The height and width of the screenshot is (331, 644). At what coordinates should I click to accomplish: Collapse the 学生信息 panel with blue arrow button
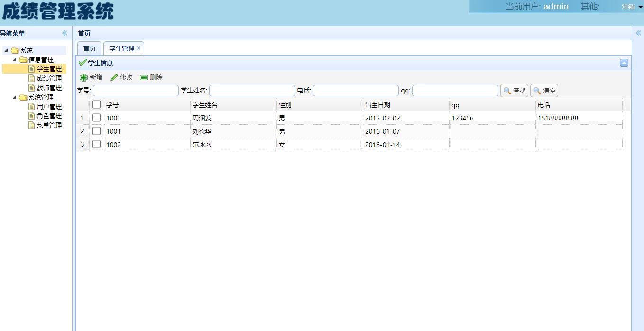pos(624,62)
